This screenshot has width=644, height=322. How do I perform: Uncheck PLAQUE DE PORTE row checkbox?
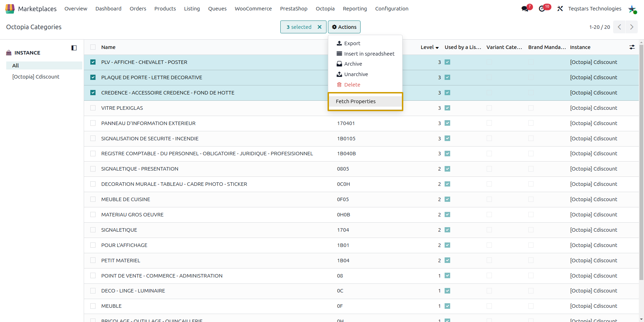[93, 77]
